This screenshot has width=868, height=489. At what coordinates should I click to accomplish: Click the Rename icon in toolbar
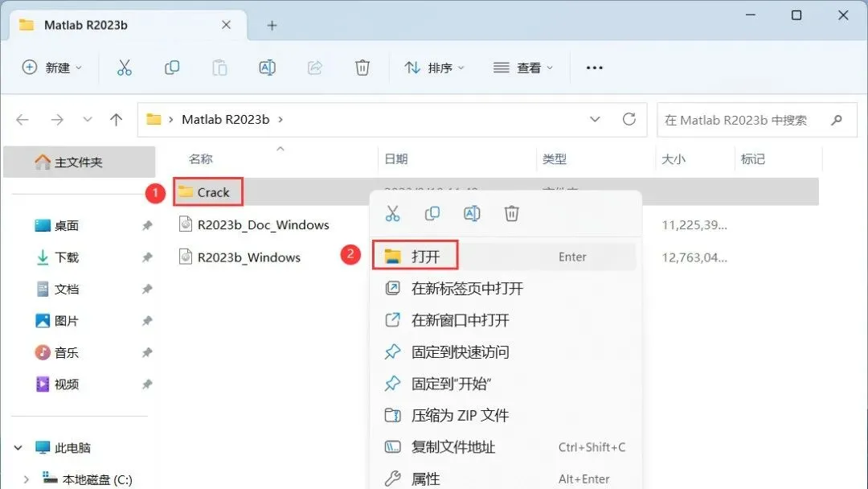pyautogui.click(x=268, y=68)
